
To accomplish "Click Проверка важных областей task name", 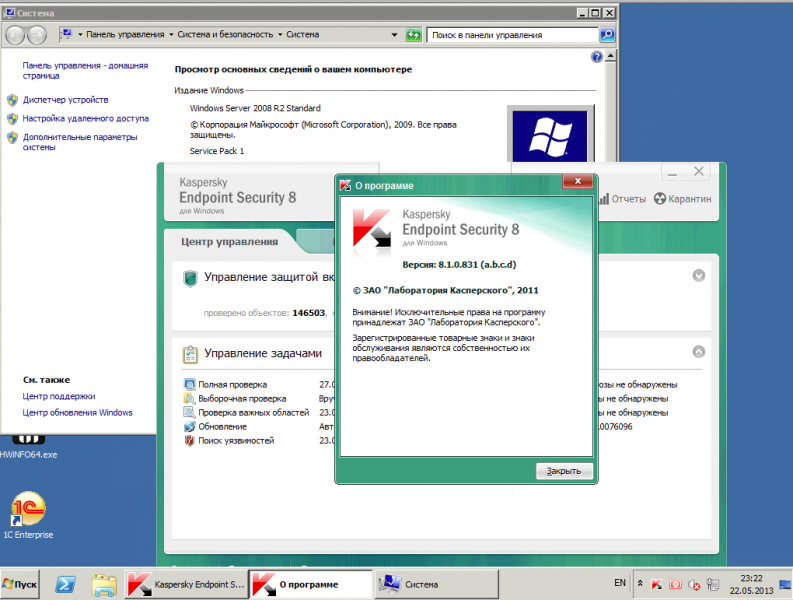I will click(253, 412).
